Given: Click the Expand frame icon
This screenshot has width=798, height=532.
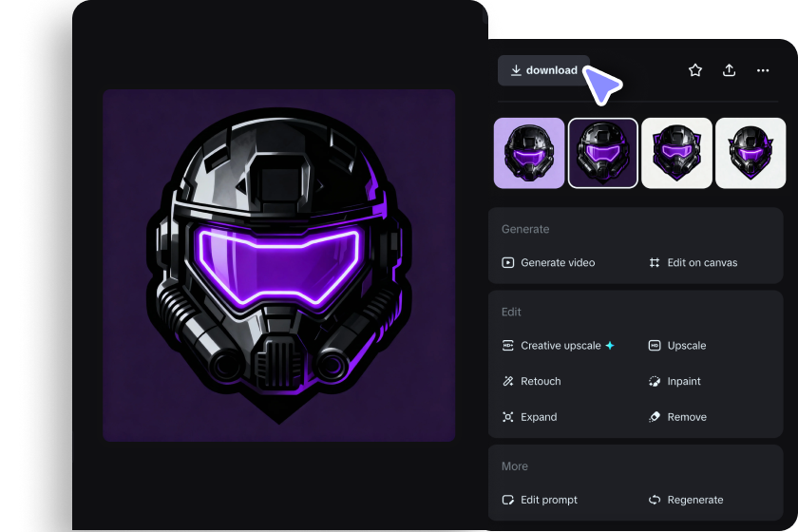Looking at the screenshot, I should pos(508,417).
